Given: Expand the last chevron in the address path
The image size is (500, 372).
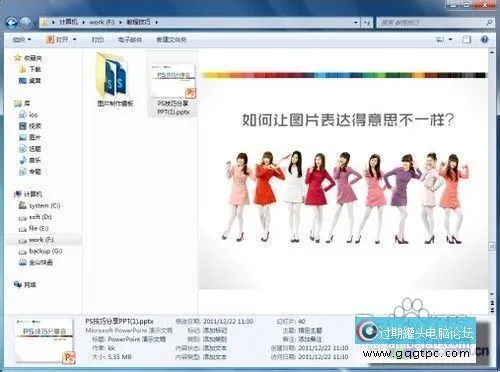Looking at the screenshot, I should (x=156, y=22).
